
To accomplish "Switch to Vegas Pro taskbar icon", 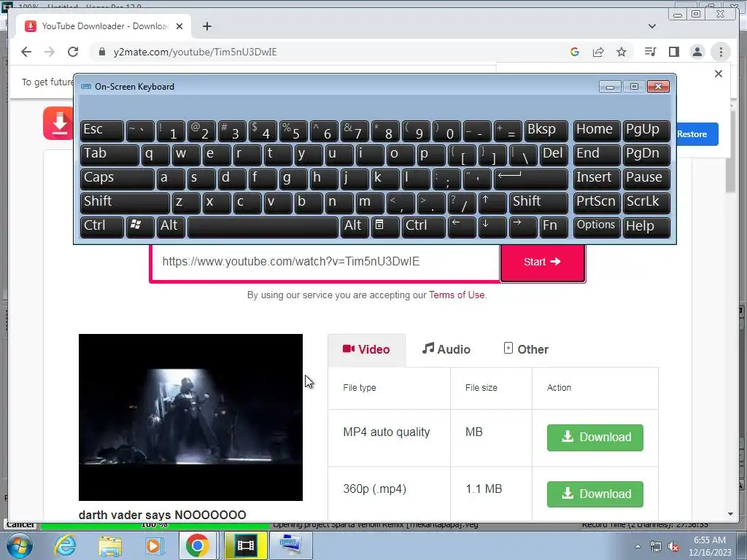I will pos(245,545).
